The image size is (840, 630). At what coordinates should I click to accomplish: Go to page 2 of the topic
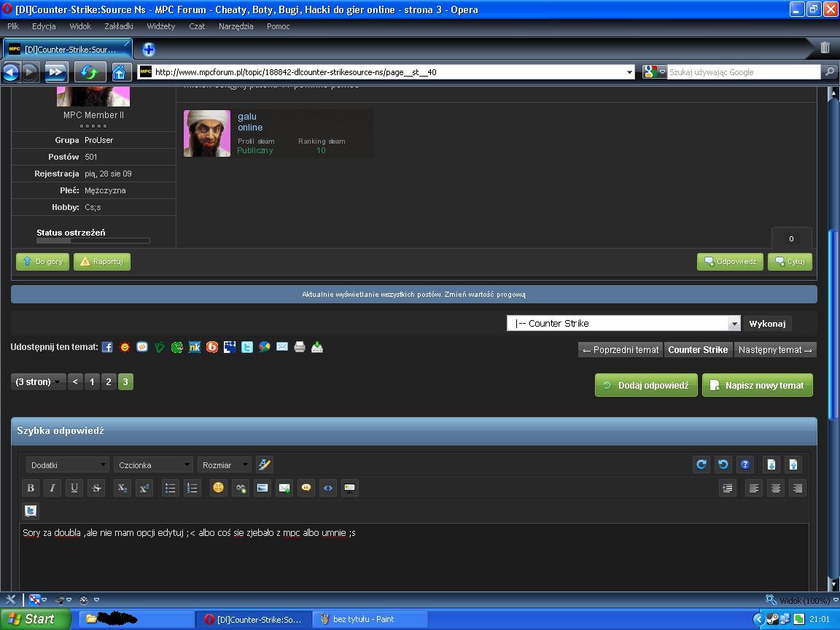point(109,382)
